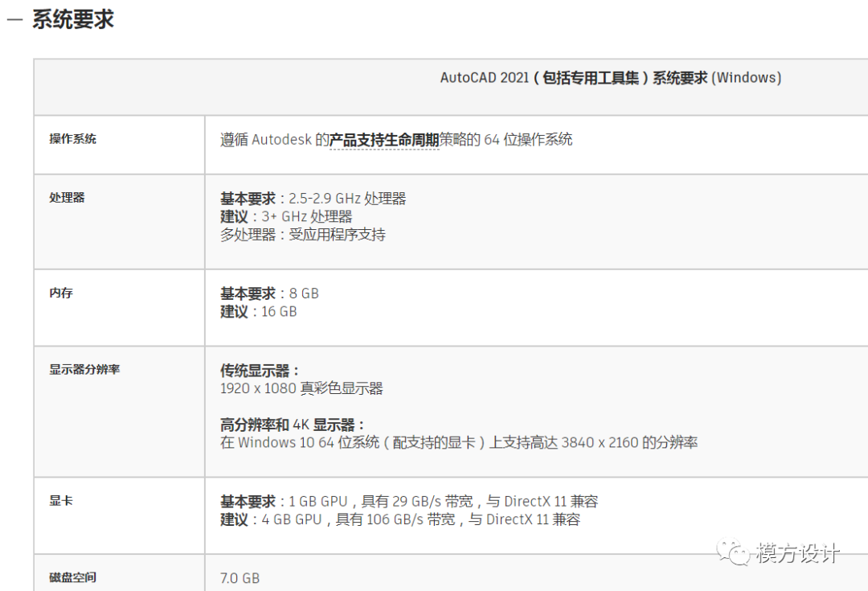The width and height of the screenshot is (868, 591).
Task: Click the 2.5-2.9 GHz 处理器 basic requirement line
Action: (313, 199)
